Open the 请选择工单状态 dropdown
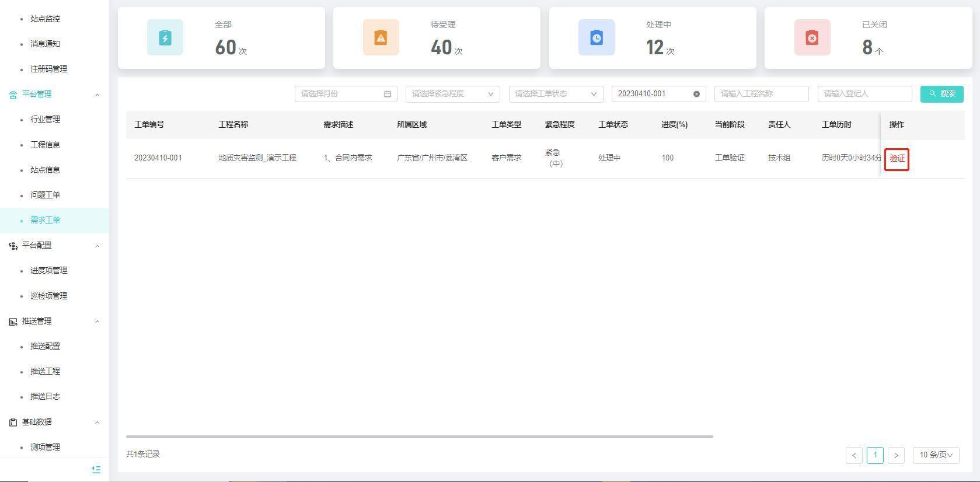The height and width of the screenshot is (482, 980). (556, 94)
